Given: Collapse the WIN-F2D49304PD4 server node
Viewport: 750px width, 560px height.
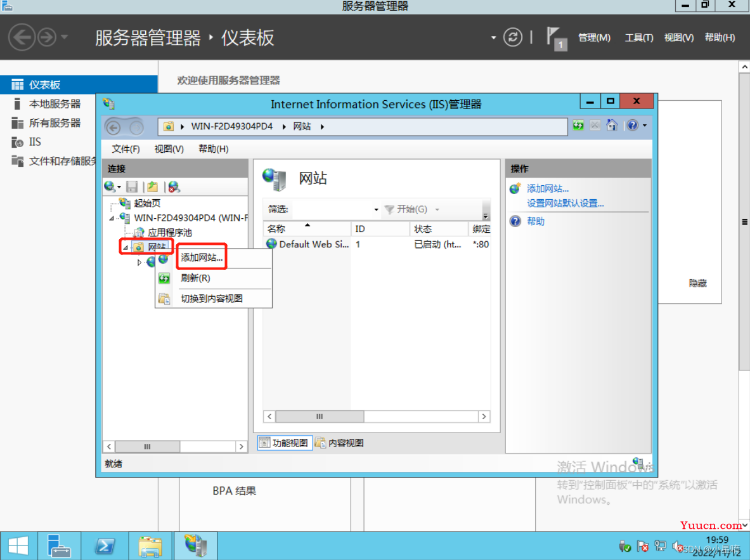Looking at the screenshot, I should (112, 218).
